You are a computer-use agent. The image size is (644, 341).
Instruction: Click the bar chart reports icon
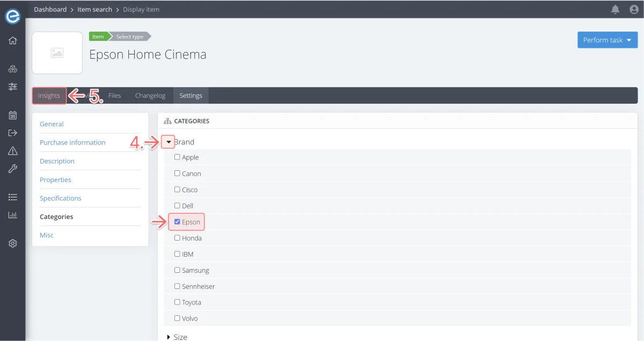[x=13, y=215]
